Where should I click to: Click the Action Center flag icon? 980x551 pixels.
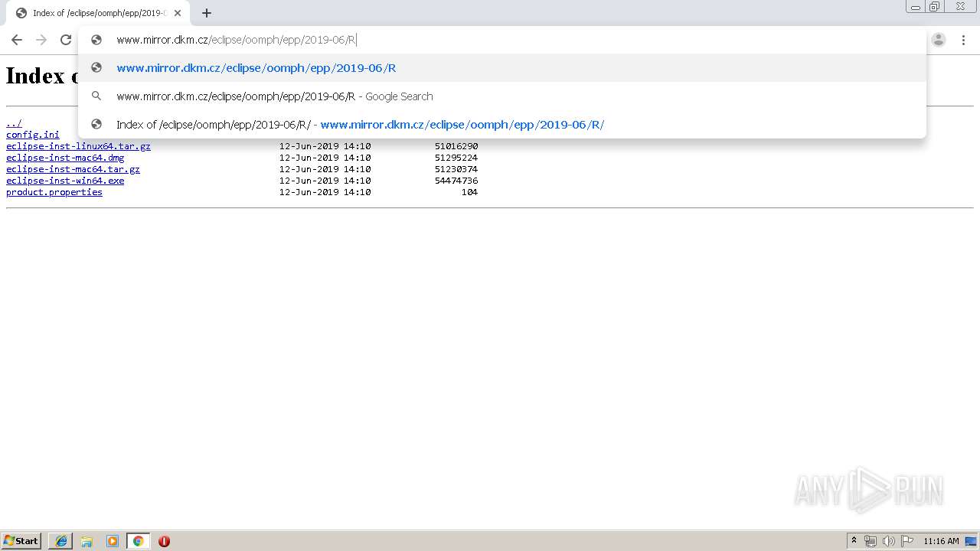pyautogui.click(x=907, y=541)
